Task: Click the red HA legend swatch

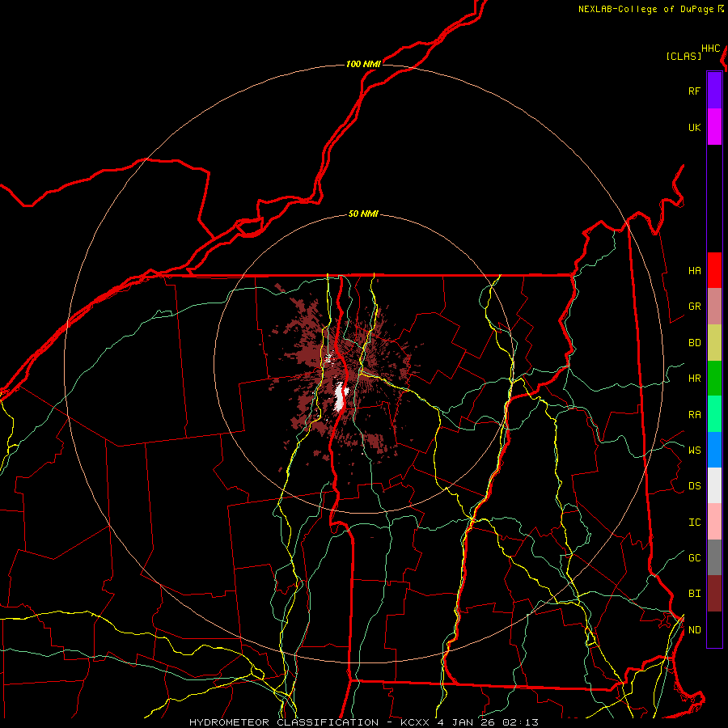Action: click(x=714, y=270)
